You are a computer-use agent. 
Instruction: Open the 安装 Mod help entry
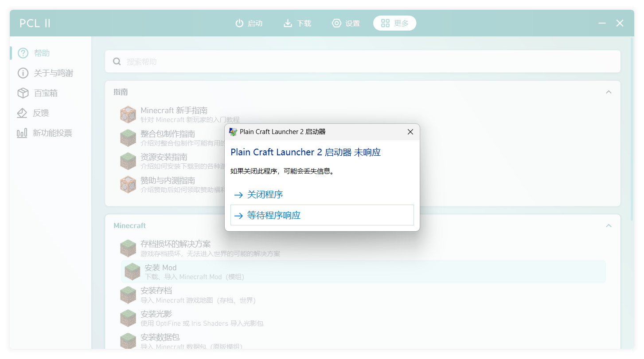pos(363,272)
